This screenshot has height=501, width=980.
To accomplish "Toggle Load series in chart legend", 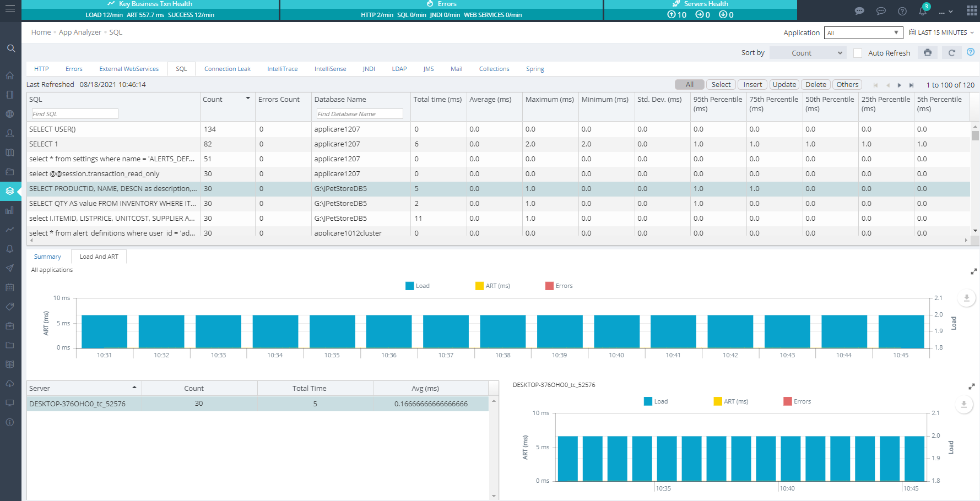I will [x=417, y=286].
